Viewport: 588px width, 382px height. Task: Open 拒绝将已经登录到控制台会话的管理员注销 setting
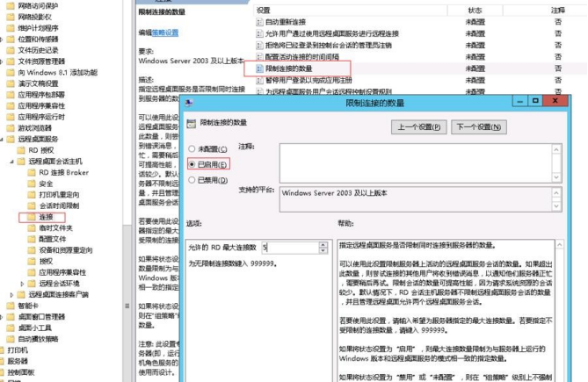pos(328,46)
